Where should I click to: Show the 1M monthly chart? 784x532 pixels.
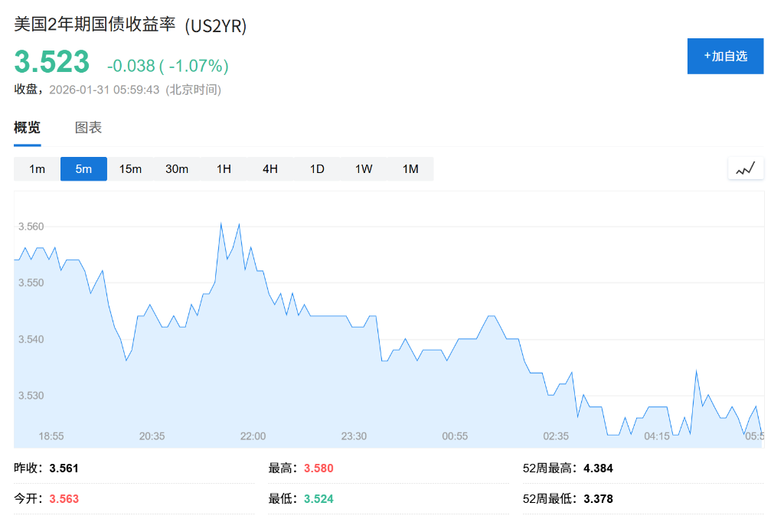click(410, 169)
